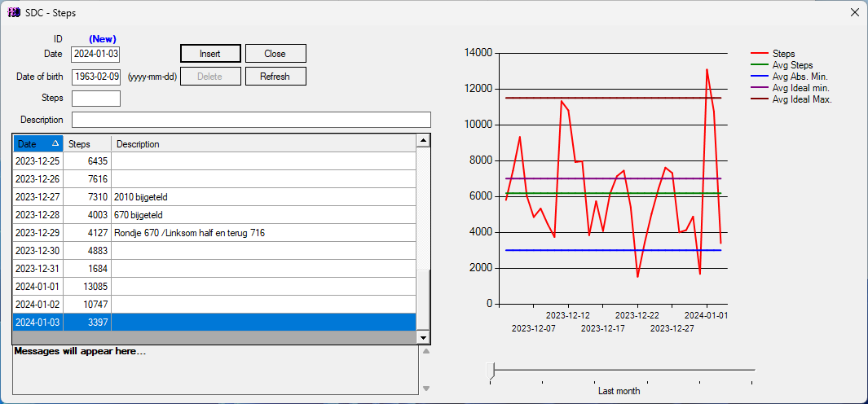This screenshot has height=404, width=868.
Task: Focus the empty Steps input box
Action: click(x=95, y=99)
